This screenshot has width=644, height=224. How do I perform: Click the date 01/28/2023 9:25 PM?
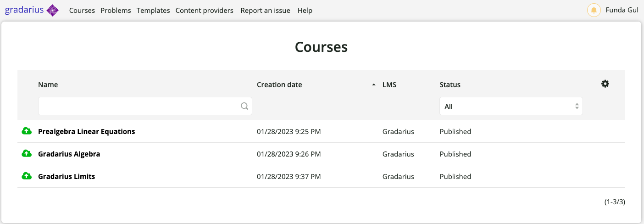point(289,131)
